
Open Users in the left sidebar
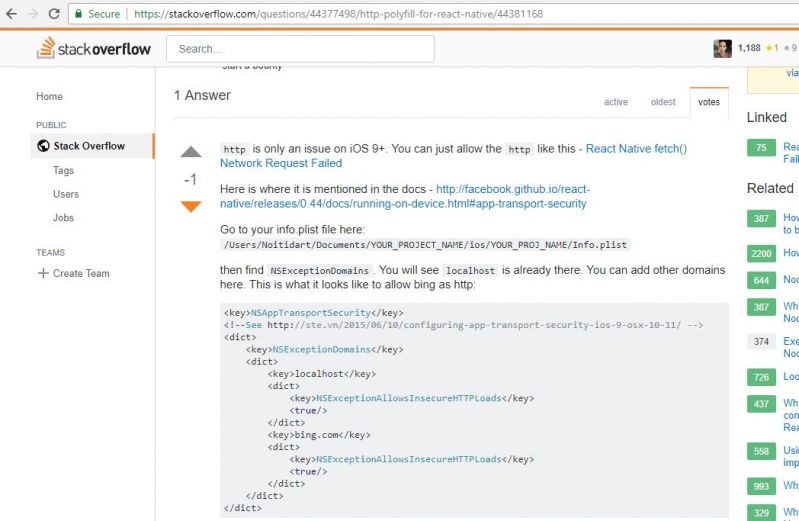(x=66, y=194)
